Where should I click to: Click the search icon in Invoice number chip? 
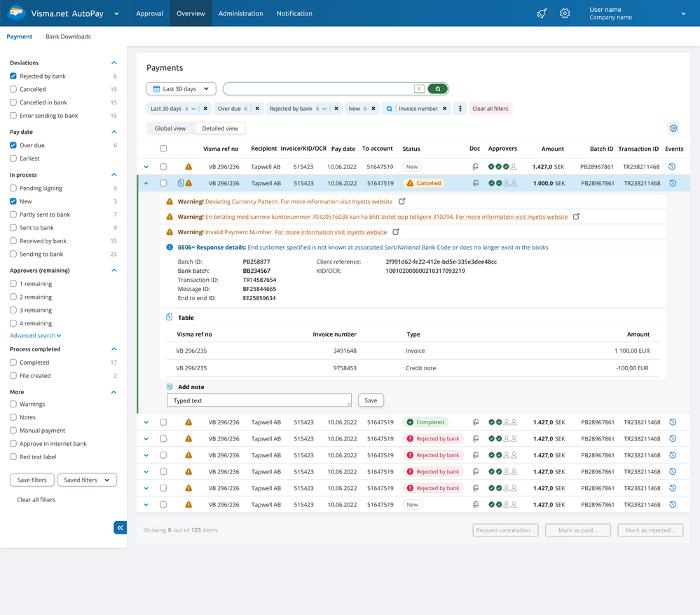tap(390, 109)
